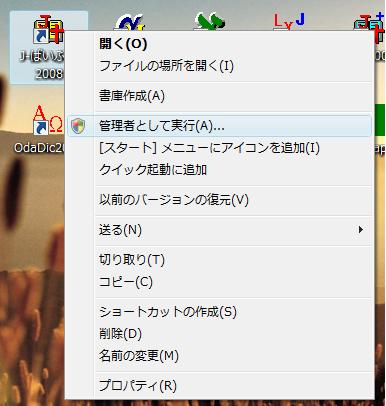Expand the 送る(N) submenu arrow

coord(360,230)
